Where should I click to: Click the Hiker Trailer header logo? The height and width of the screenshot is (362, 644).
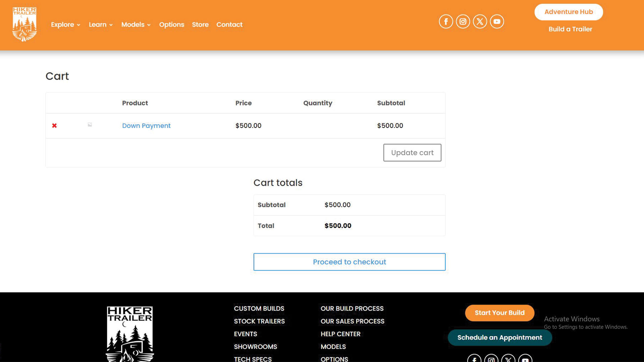point(24,24)
